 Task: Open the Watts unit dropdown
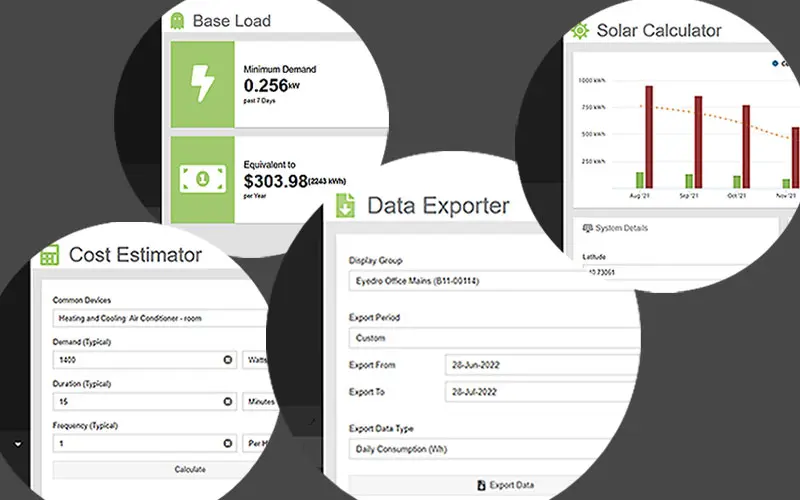point(257,359)
